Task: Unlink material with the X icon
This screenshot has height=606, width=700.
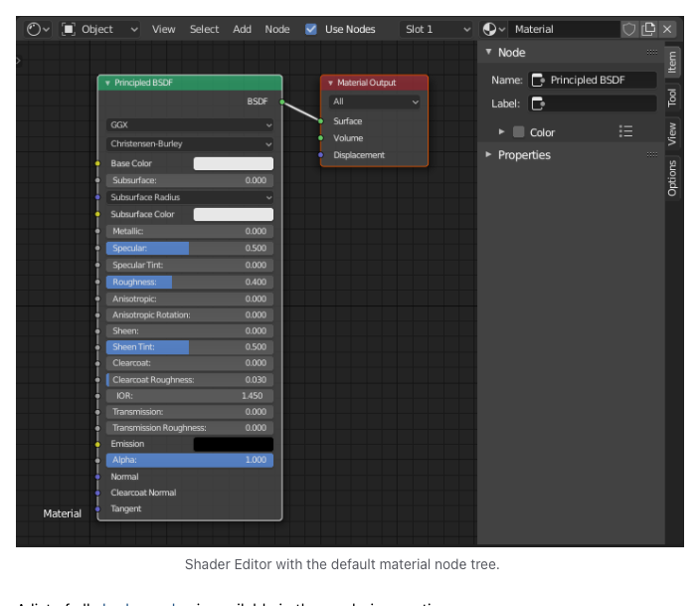Action: (x=667, y=30)
